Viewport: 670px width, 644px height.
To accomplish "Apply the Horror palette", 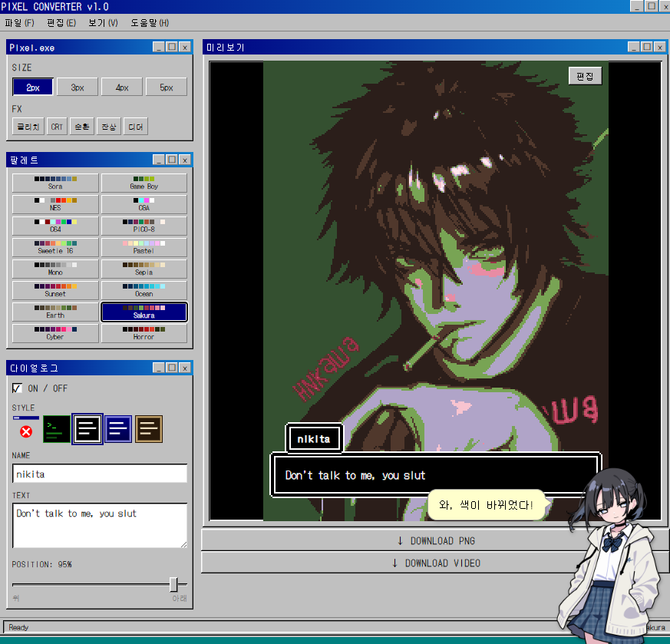I will (144, 333).
